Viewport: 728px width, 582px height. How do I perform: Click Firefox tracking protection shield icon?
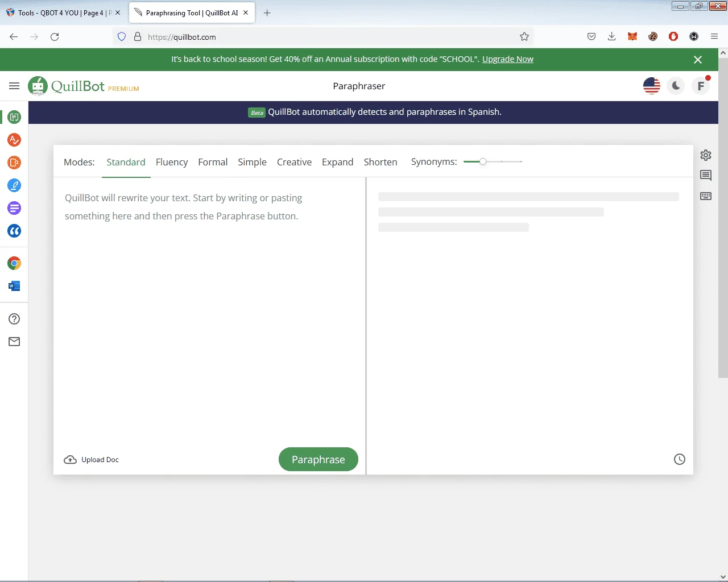tap(122, 37)
